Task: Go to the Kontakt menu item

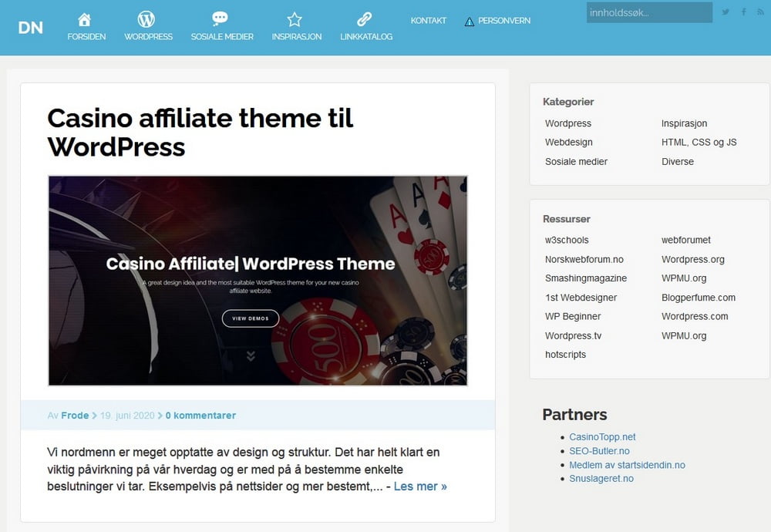Action: coord(428,21)
